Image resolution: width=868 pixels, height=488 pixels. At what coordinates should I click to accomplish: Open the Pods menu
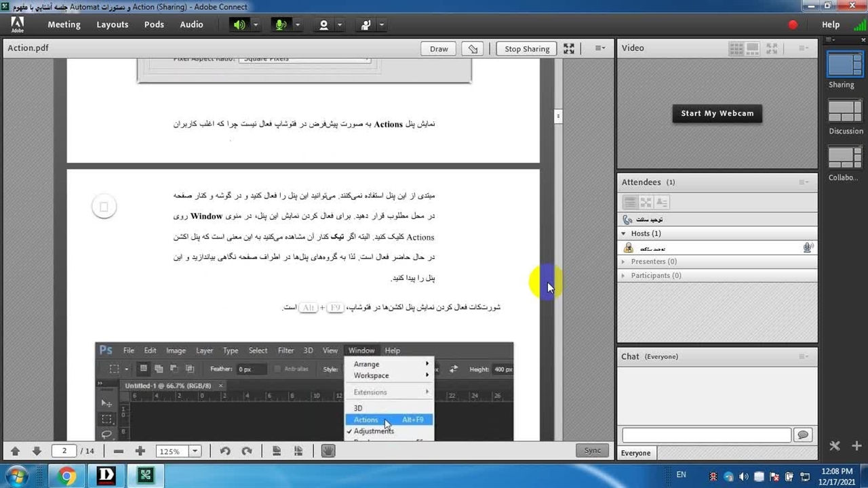click(x=154, y=24)
